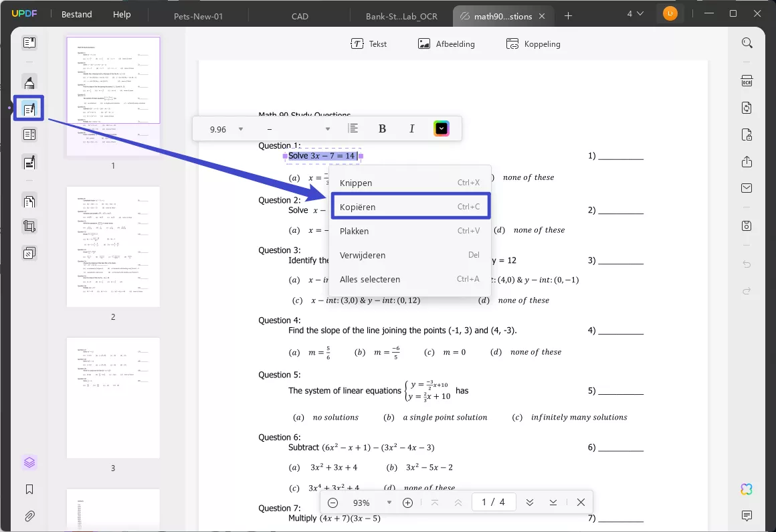Jump to the last page arrow
Image resolution: width=776 pixels, height=532 pixels.
point(553,503)
